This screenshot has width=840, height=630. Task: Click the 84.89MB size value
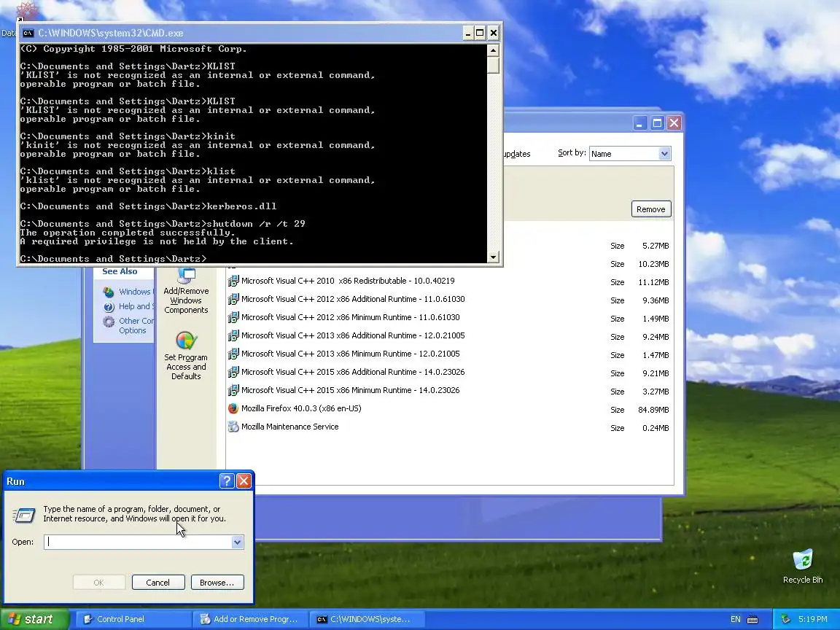tap(653, 410)
